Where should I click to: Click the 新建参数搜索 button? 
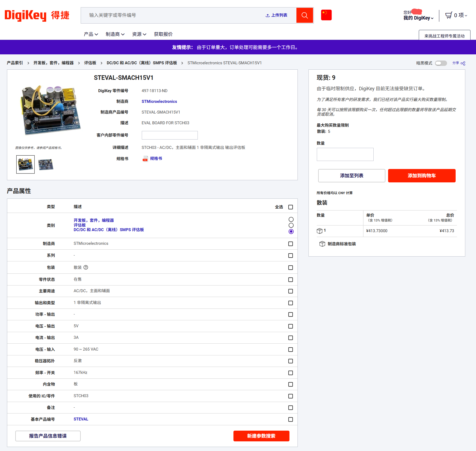pyautogui.click(x=261, y=436)
